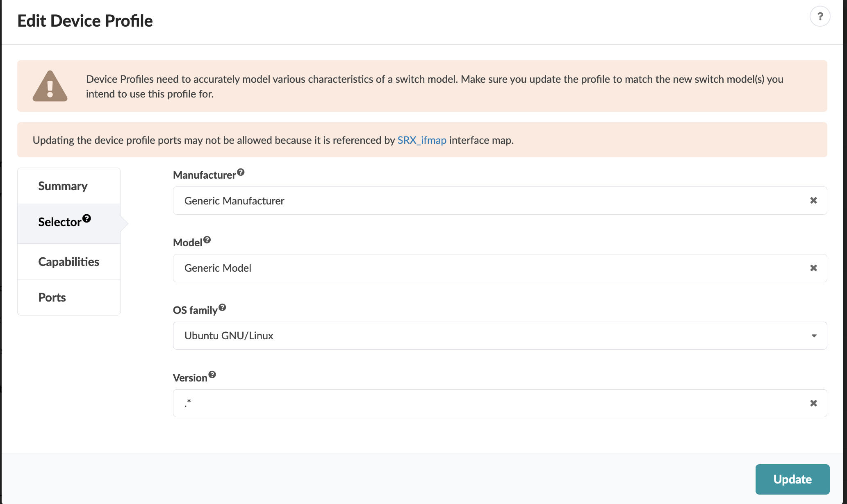
Task: Expand the Ubuntu GNU/Linux OS family combo box
Action: (492, 336)
